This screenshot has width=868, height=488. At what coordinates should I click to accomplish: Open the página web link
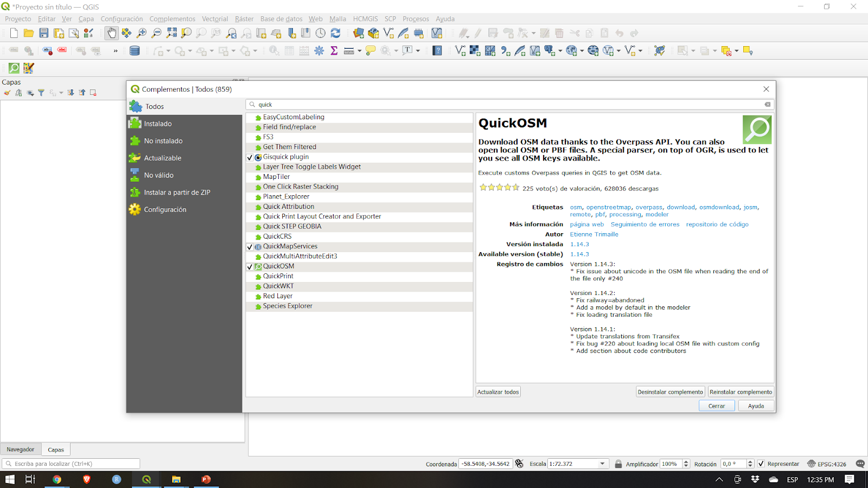(586, 224)
